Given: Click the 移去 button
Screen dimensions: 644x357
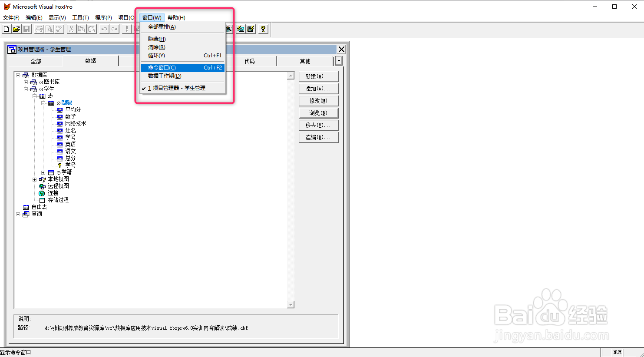Looking at the screenshot, I should 318,125.
